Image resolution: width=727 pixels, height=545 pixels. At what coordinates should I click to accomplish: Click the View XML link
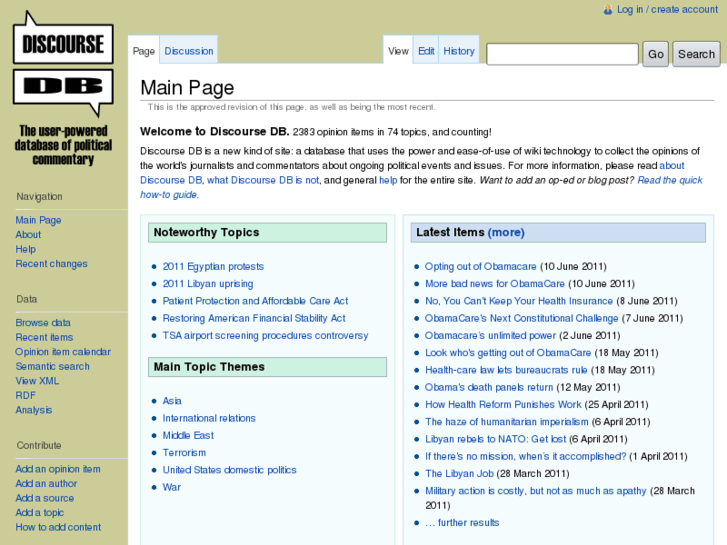click(37, 381)
